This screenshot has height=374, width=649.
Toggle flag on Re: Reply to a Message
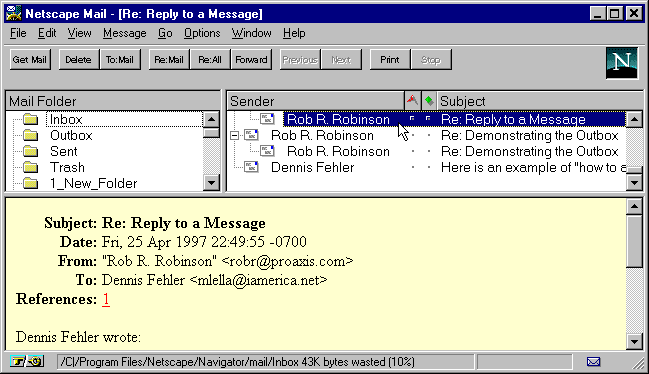click(412, 119)
